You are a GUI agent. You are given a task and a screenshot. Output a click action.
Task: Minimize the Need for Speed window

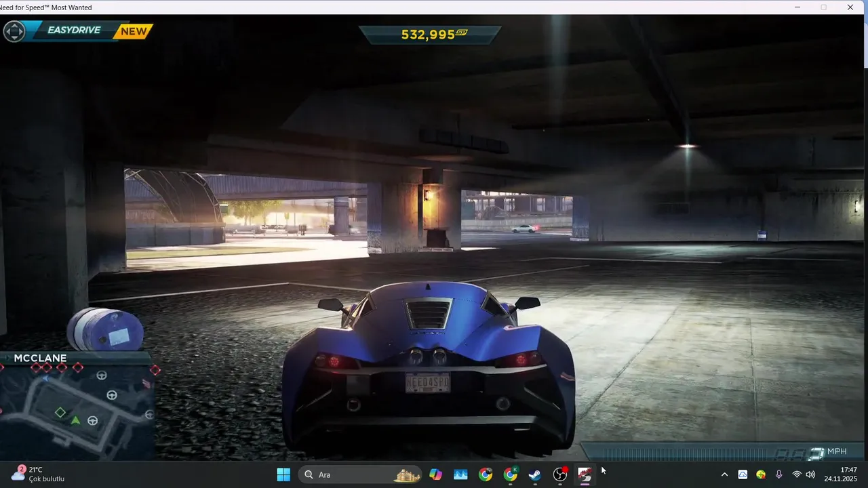[x=798, y=7]
